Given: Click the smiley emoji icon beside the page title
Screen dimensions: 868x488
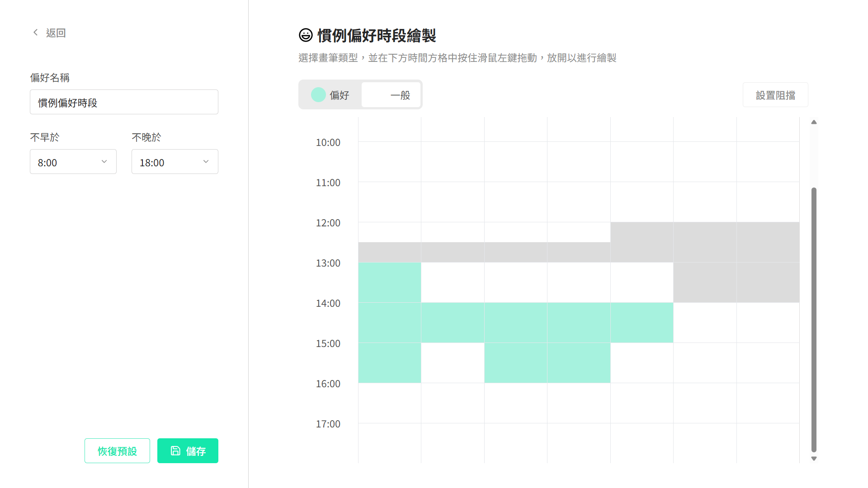Looking at the screenshot, I should click(x=305, y=34).
